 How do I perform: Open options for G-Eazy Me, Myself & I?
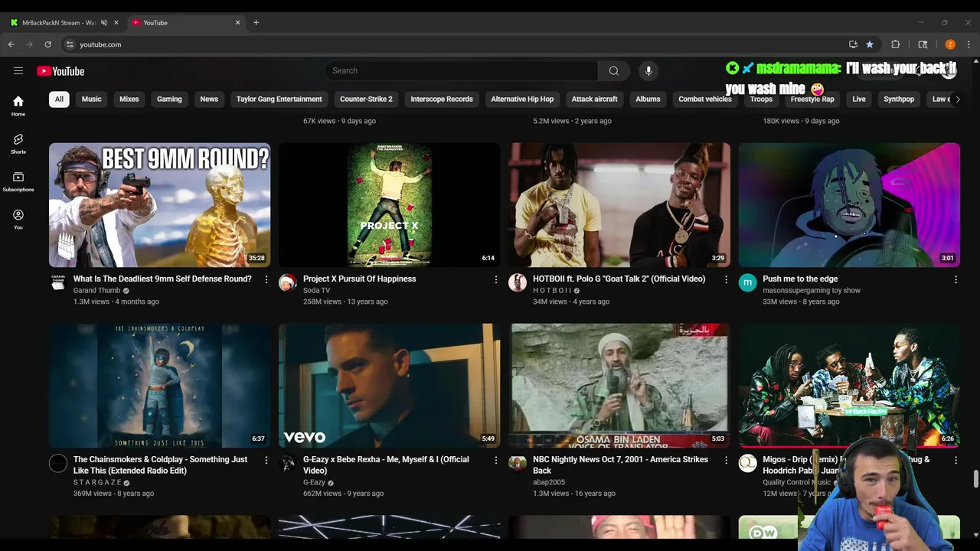(496, 461)
